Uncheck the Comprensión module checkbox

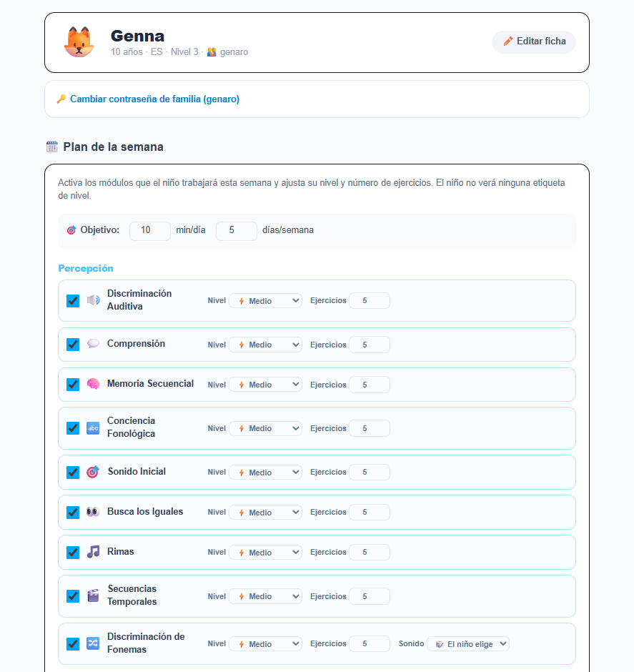tap(73, 345)
